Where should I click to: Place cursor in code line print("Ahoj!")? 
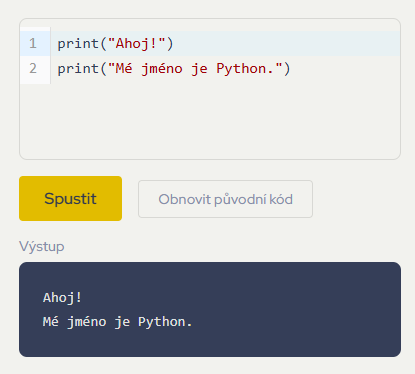[115, 44]
